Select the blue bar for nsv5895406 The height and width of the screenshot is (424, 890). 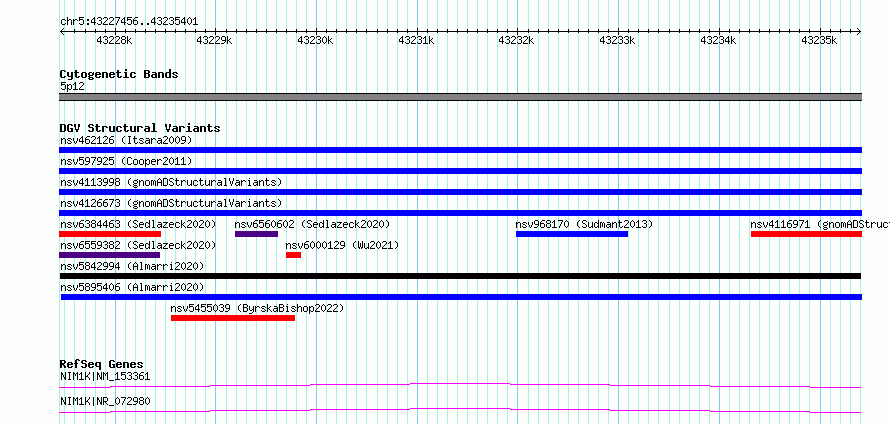coord(461,297)
